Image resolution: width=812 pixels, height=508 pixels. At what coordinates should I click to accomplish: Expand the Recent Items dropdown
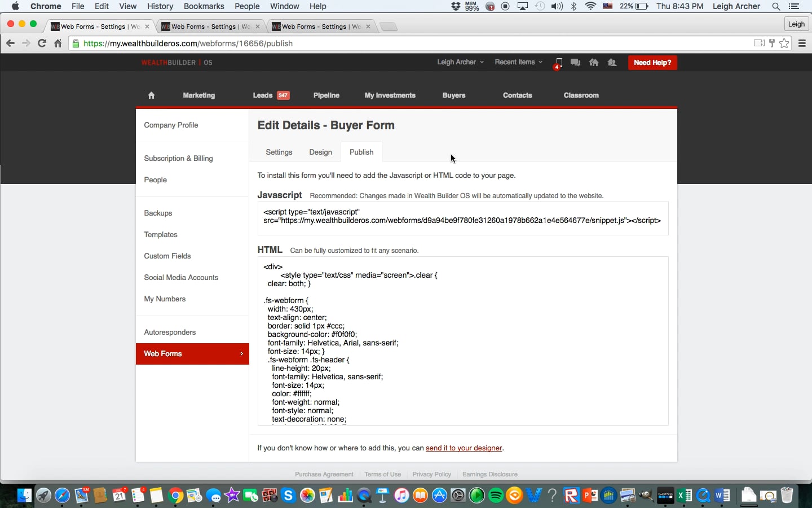518,62
